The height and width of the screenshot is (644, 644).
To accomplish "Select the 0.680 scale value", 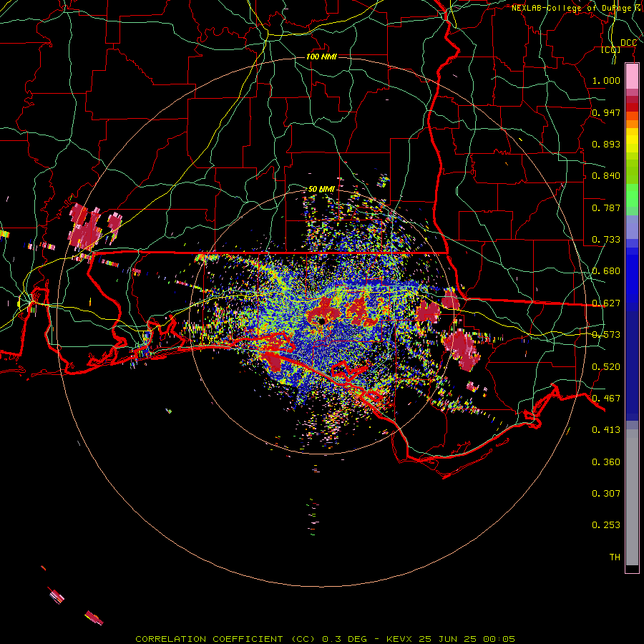I will point(606,271).
